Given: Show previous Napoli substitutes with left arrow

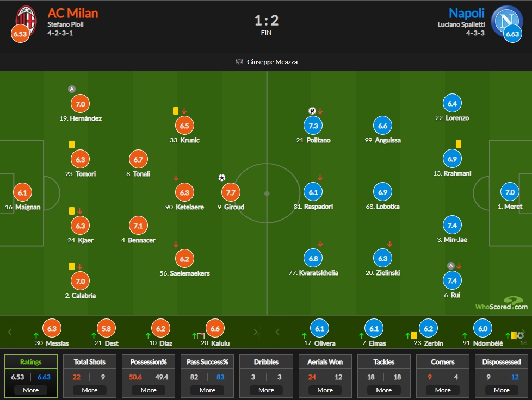Looking at the screenshot, I should [x=277, y=332].
